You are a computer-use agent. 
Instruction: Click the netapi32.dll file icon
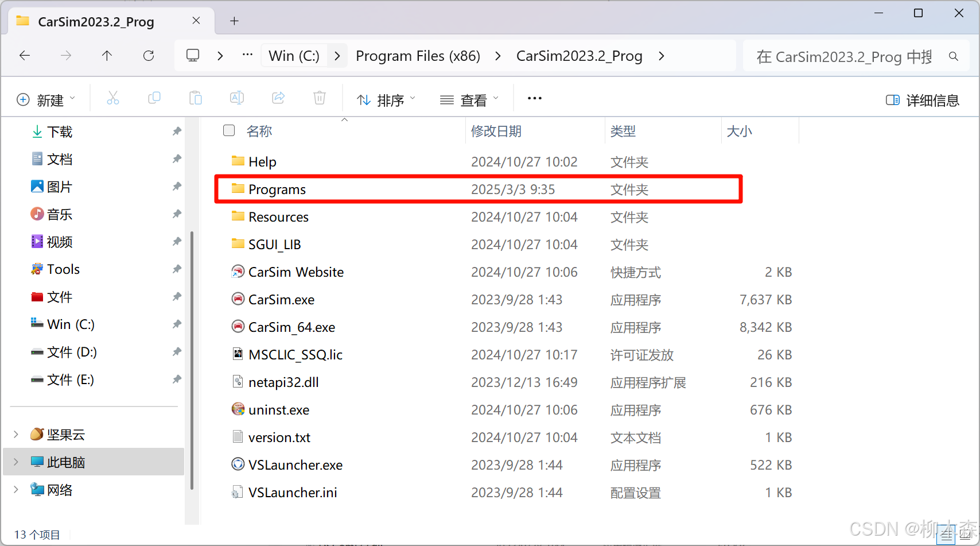click(238, 381)
